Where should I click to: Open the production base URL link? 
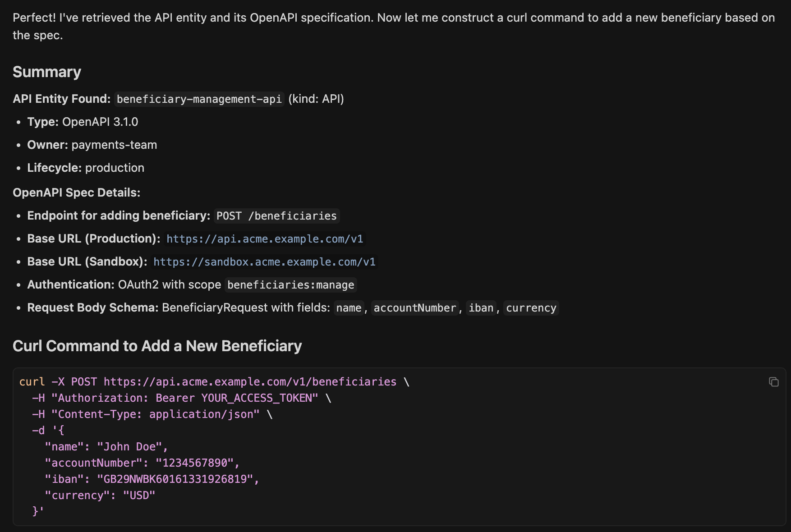coord(264,239)
